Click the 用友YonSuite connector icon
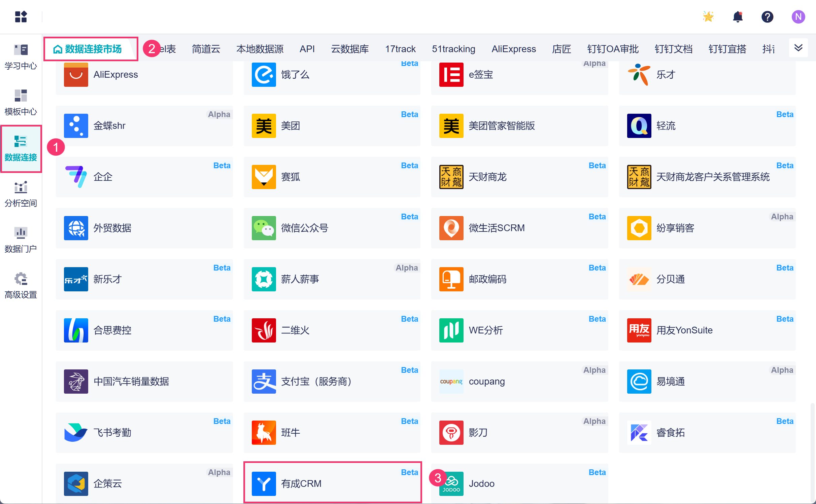816x504 pixels. pos(639,330)
